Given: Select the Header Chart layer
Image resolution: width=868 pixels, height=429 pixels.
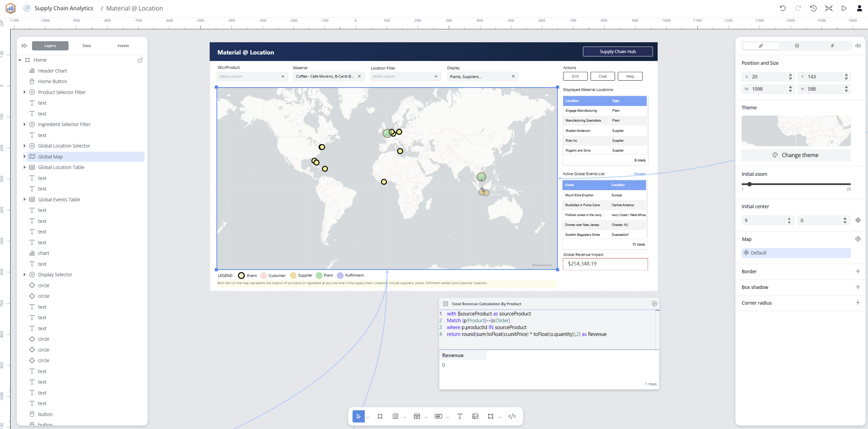Looking at the screenshot, I should pos(53,71).
